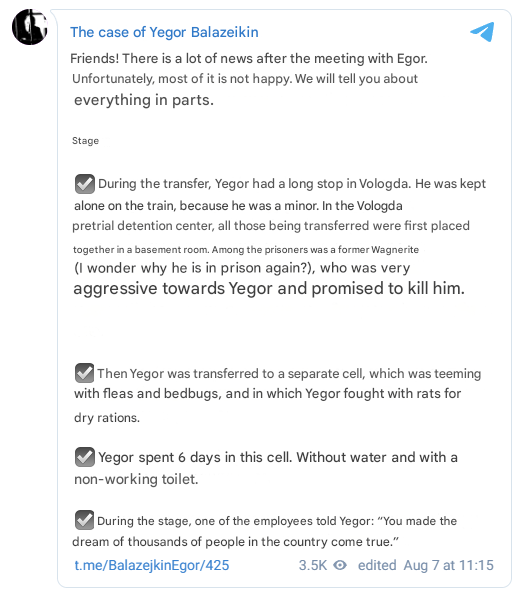Click check mark before 'During the stage, one'
519x596 pixels.
point(84,520)
